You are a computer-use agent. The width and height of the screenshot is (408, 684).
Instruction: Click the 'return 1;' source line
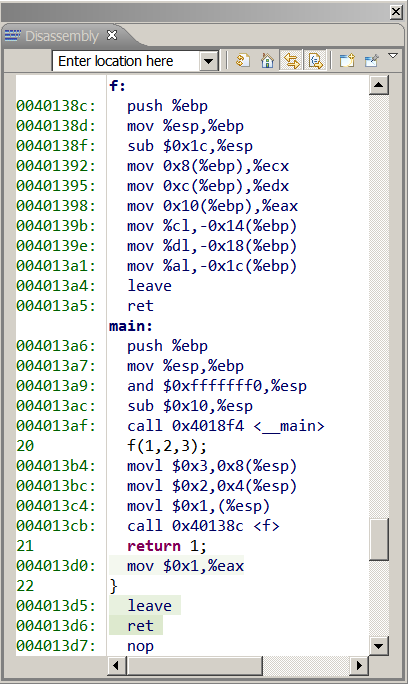[x=167, y=546]
